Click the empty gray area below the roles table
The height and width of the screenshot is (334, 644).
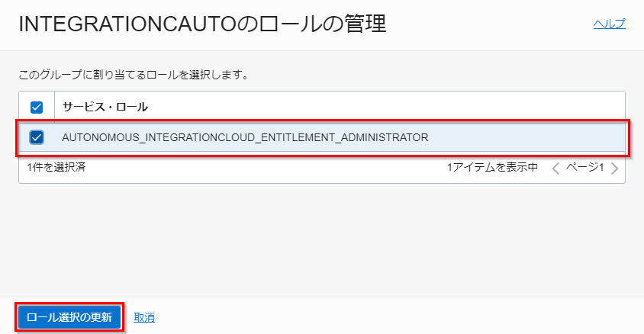322,240
